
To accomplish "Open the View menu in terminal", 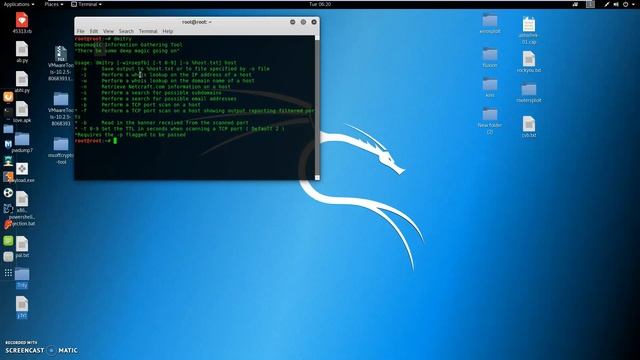I will pos(108,31).
